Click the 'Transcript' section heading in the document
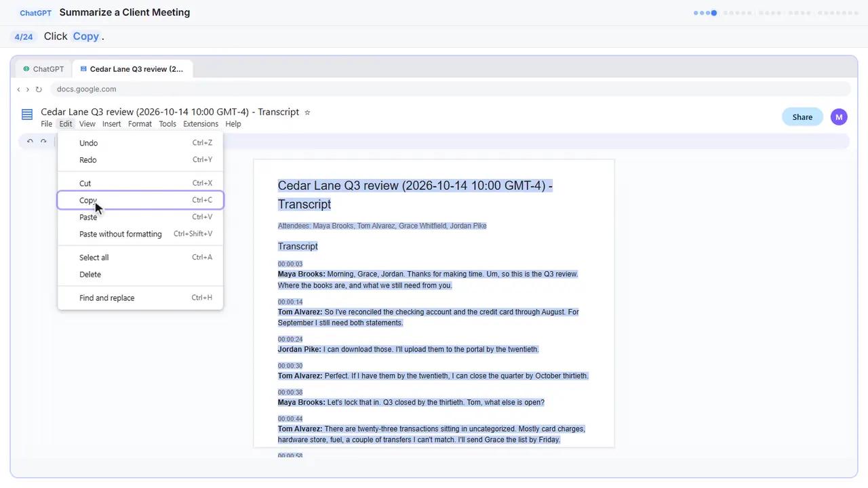 [x=298, y=246]
